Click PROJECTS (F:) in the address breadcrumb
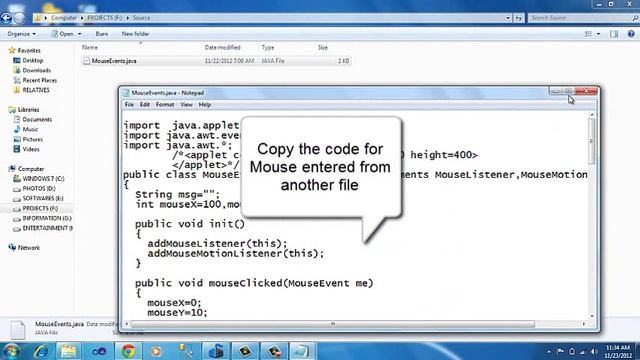Viewport: 640px width, 360px height. [x=104, y=18]
